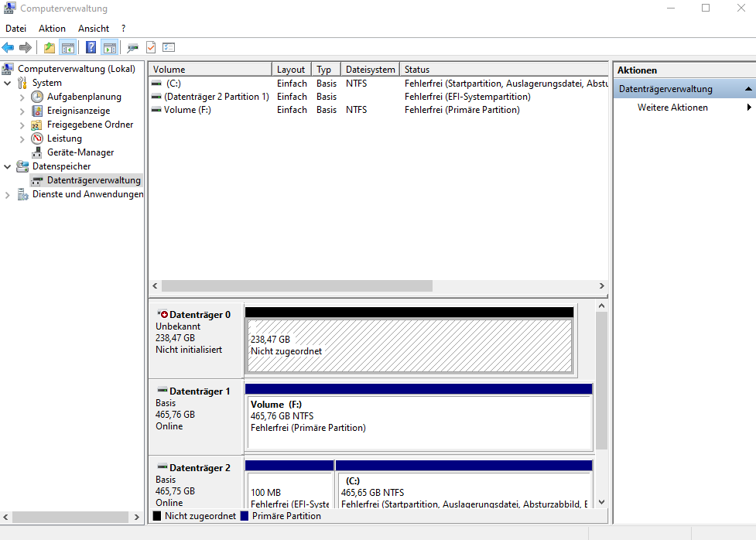Open the Aktion menu

(x=52, y=29)
